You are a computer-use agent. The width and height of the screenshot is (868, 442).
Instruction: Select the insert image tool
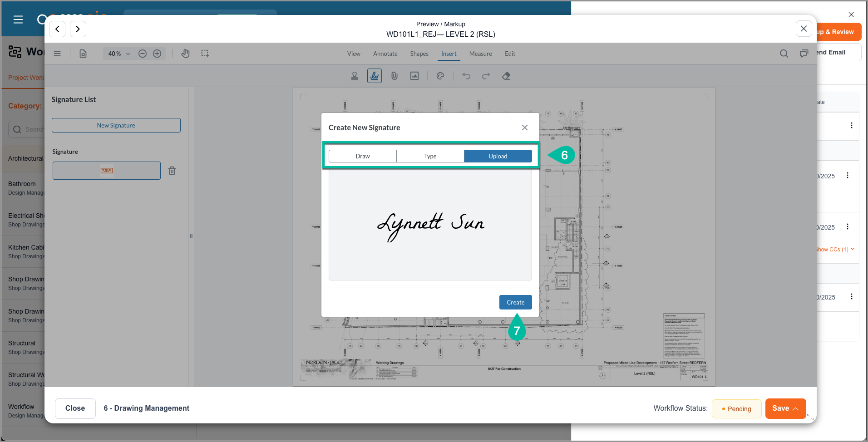tap(414, 76)
